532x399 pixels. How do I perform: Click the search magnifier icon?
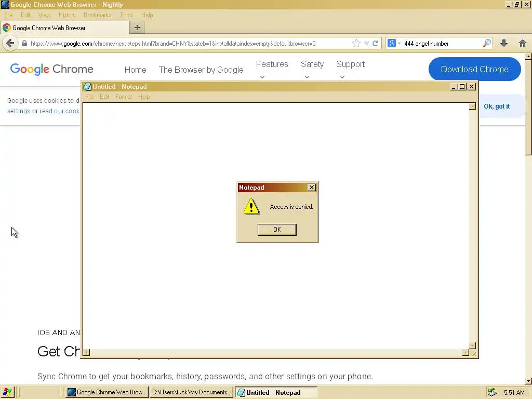[487, 43]
